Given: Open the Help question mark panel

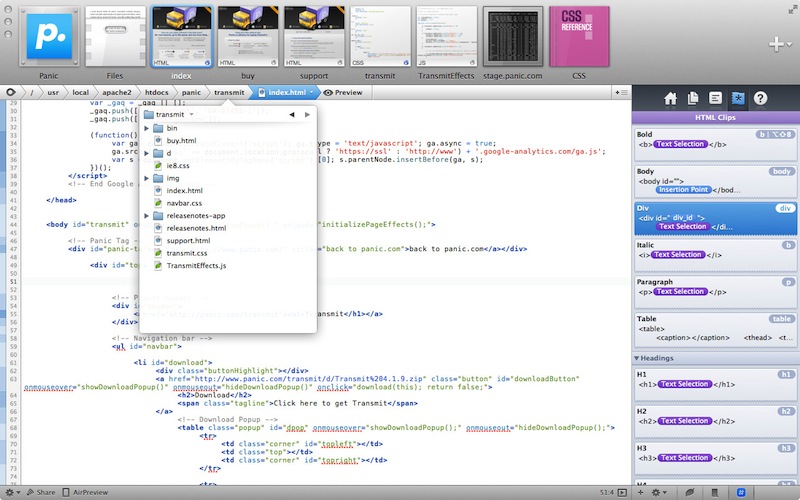Looking at the screenshot, I should point(761,98).
